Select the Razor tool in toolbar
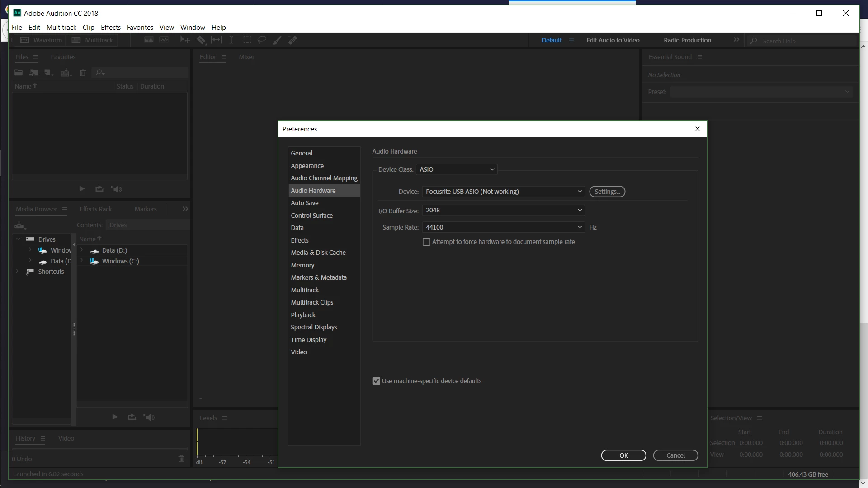Viewport: 868px width, 488px height. click(201, 40)
